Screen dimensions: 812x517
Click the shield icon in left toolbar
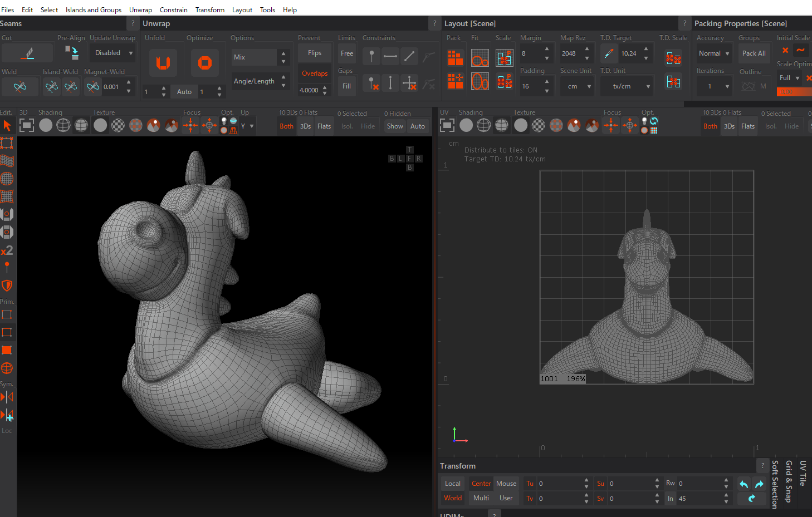coord(7,285)
